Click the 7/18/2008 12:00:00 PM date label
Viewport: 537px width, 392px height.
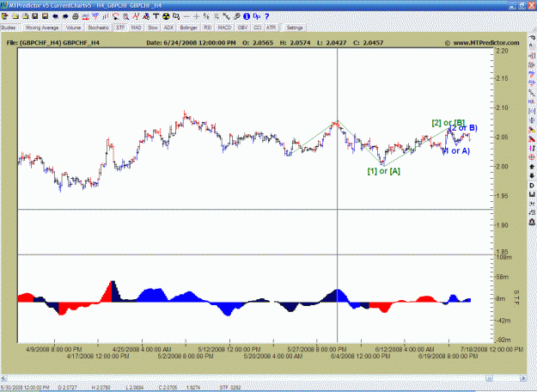pyautogui.click(x=491, y=350)
